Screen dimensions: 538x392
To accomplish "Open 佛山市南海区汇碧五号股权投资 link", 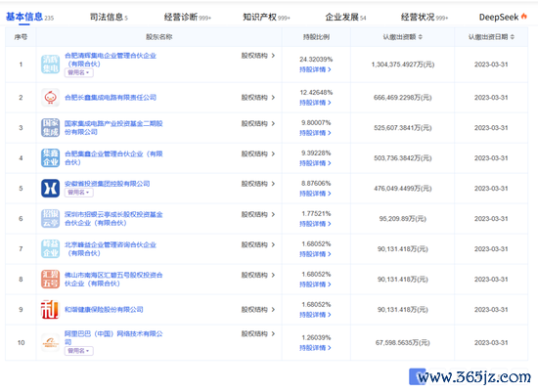I will 113,280.
